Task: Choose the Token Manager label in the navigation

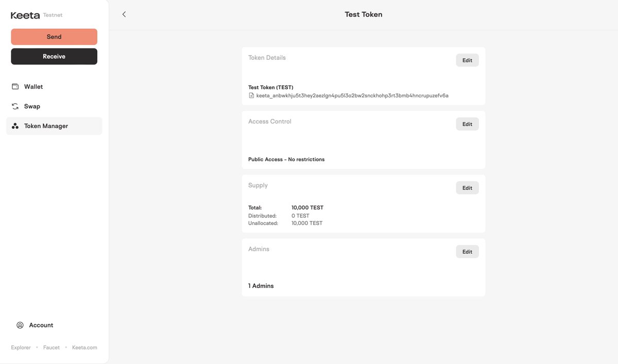Action: (x=46, y=126)
